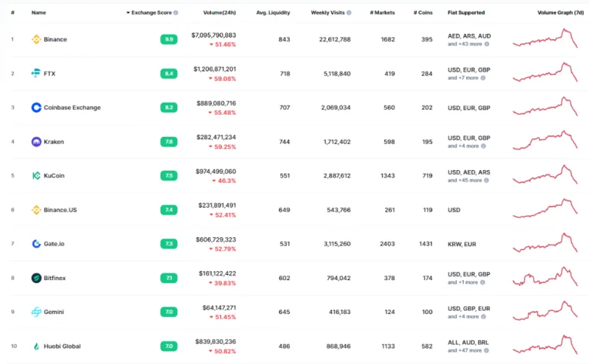Sort by Avg. Liquidity column header
Screen dimensions: 590x364
click(x=273, y=13)
